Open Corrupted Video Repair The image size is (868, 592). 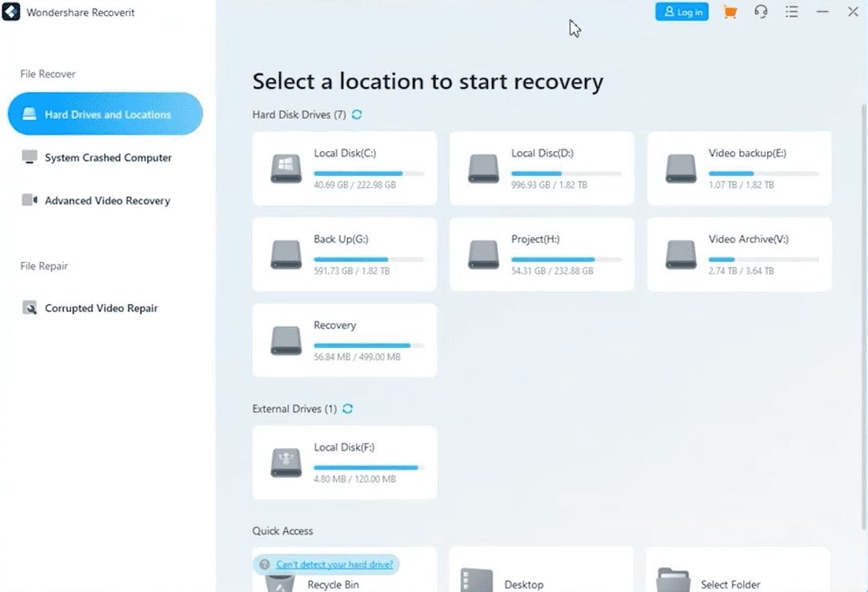pyautogui.click(x=100, y=308)
